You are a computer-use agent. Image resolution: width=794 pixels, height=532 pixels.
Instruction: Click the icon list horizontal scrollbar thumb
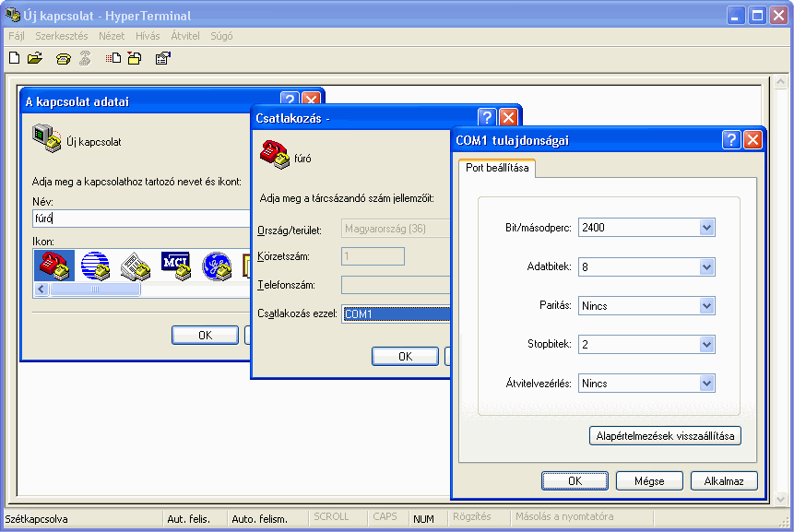click(95, 289)
